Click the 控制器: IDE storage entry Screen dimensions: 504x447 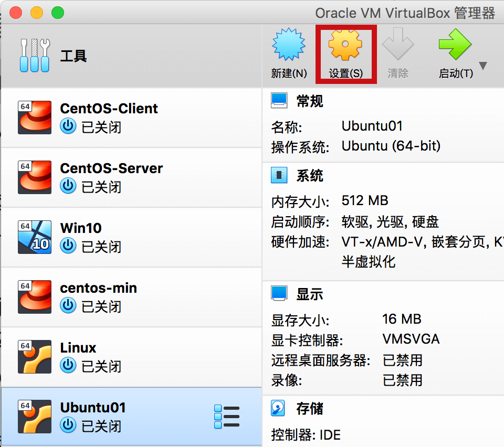pos(306,435)
